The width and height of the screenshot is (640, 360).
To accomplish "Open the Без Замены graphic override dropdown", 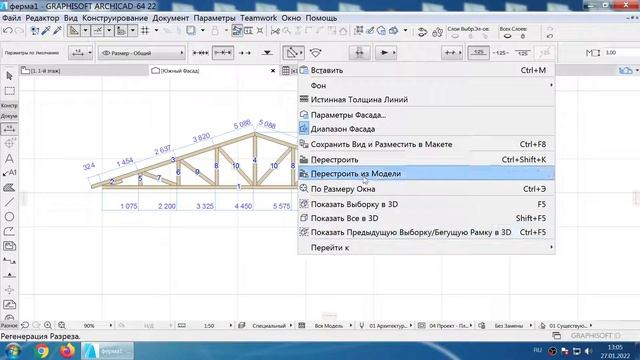I will click(x=531, y=325).
